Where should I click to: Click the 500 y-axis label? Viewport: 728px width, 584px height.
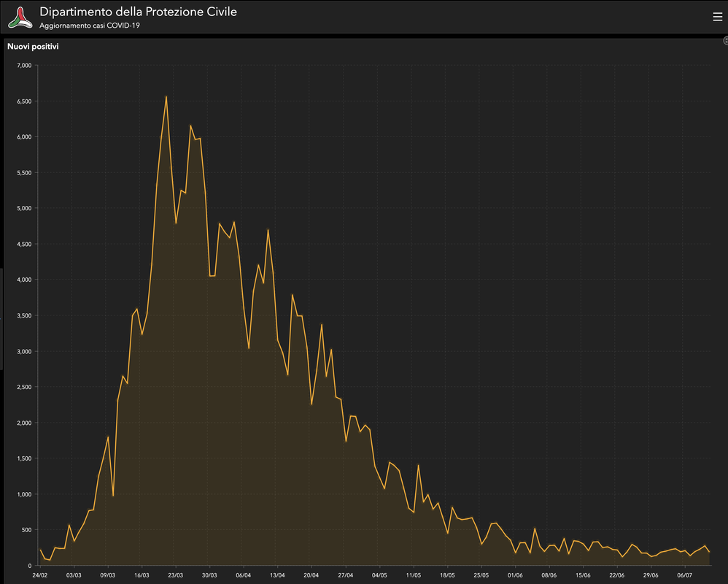(x=26, y=530)
